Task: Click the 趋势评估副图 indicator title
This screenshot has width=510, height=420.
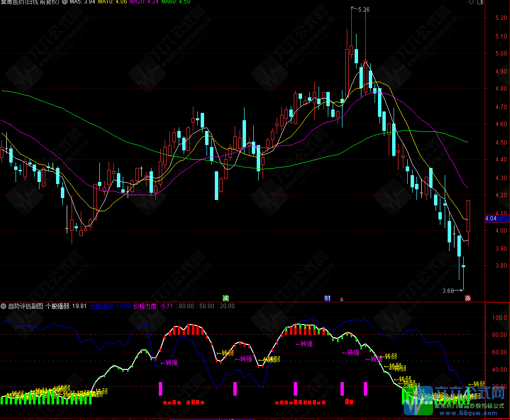Action: click(x=26, y=306)
